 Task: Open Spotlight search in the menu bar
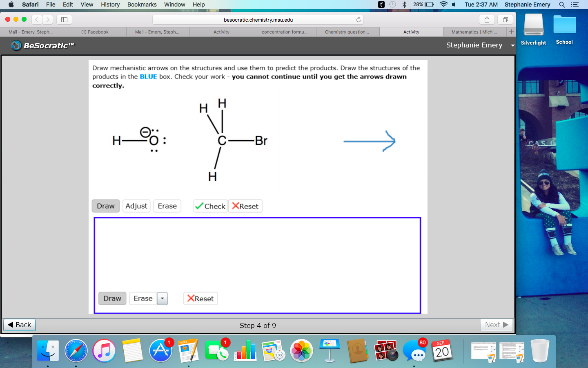click(x=562, y=4)
